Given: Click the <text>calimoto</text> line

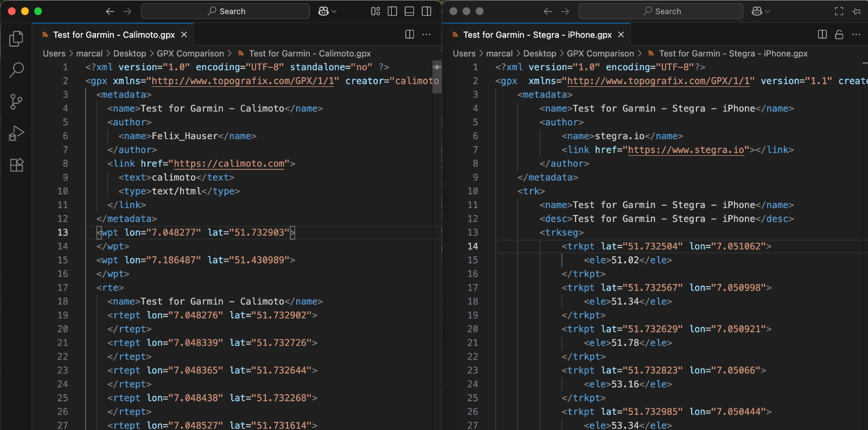Looking at the screenshot, I should (176, 178).
